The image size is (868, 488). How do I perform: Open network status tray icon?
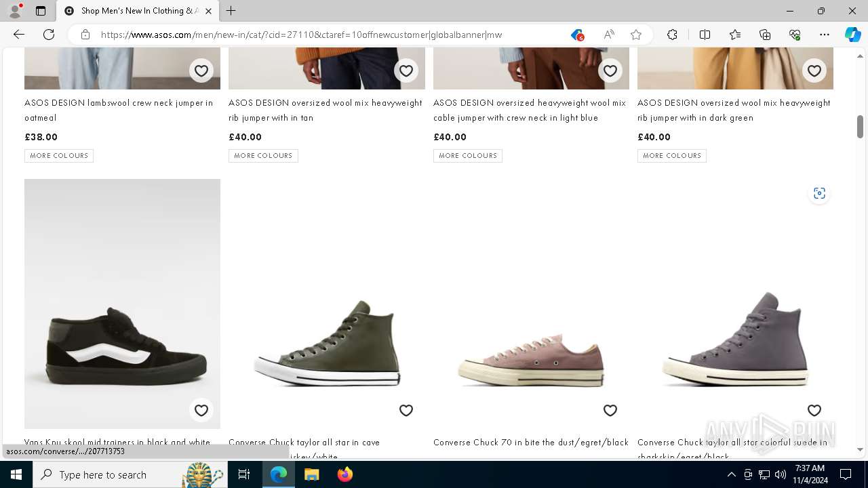tap(764, 474)
